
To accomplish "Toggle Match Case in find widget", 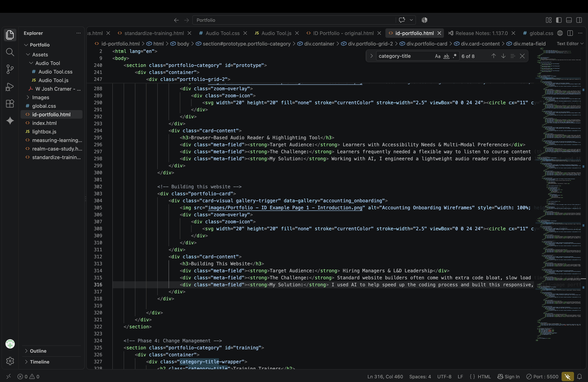I will coord(437,56).
